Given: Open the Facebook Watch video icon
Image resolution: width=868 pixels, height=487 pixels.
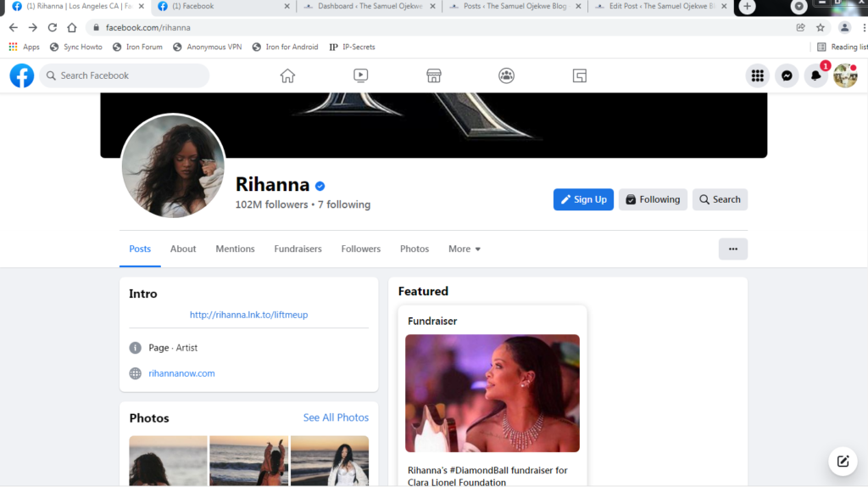Looking at the screenshot, I should [360, 76].
